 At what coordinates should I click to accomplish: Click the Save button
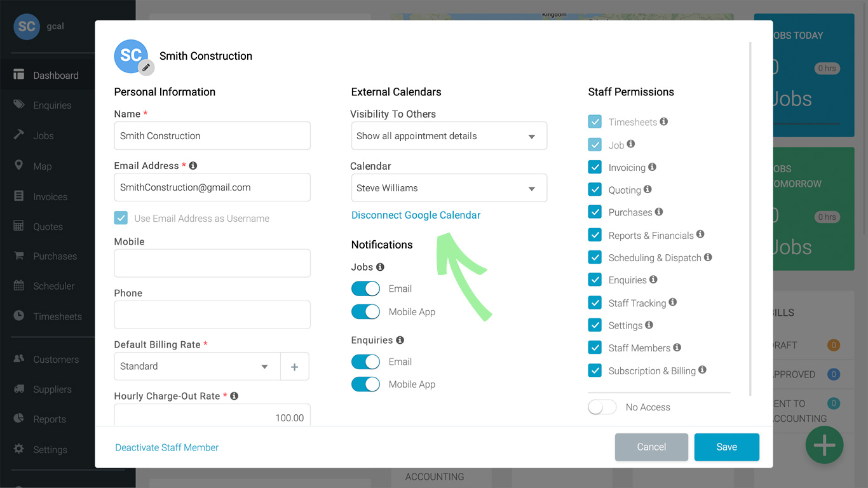pyautogui.click(x=727, y=447)
